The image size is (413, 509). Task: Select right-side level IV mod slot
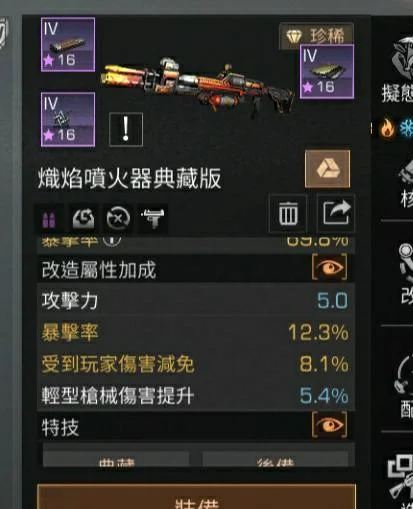[327, 72]
